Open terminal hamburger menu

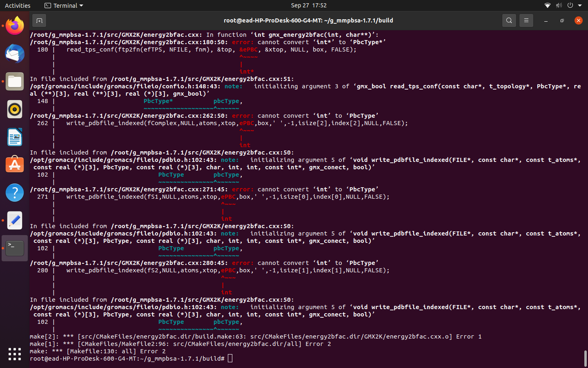click(526, 20)
